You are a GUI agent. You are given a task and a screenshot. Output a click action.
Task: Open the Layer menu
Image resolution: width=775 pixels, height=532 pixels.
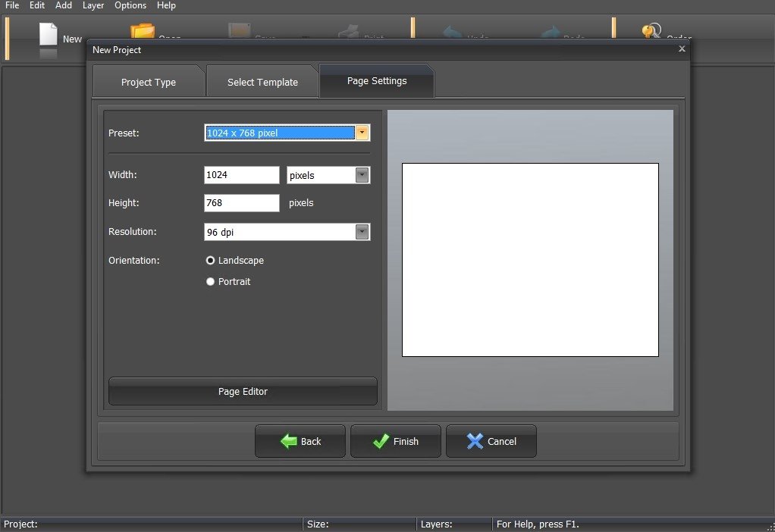pyautogui.click(x=93, y=5)
